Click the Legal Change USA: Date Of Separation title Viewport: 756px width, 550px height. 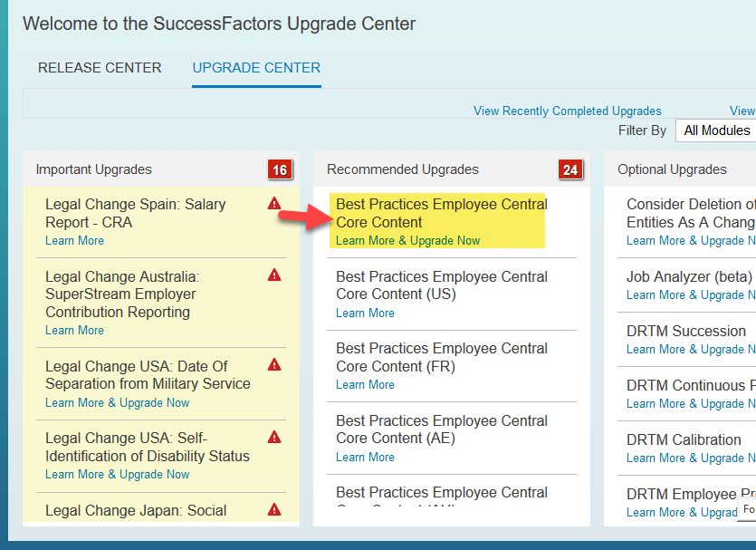click(x=148, y=375)
